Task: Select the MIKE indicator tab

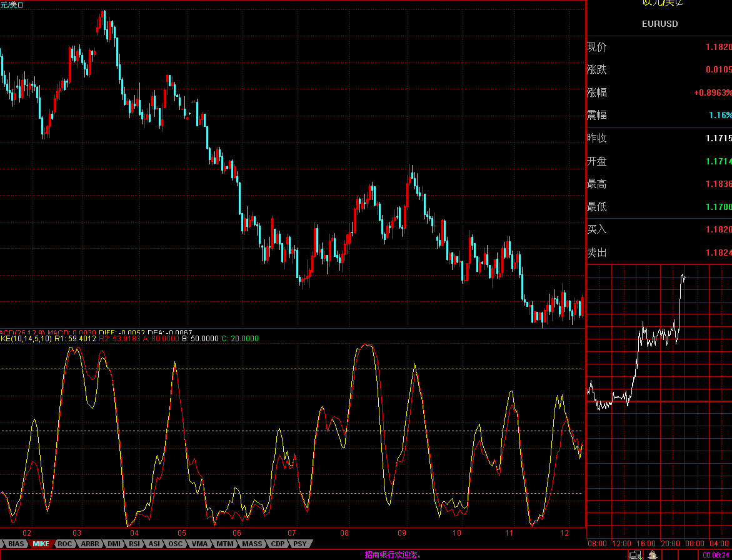Action: [41, 544]
